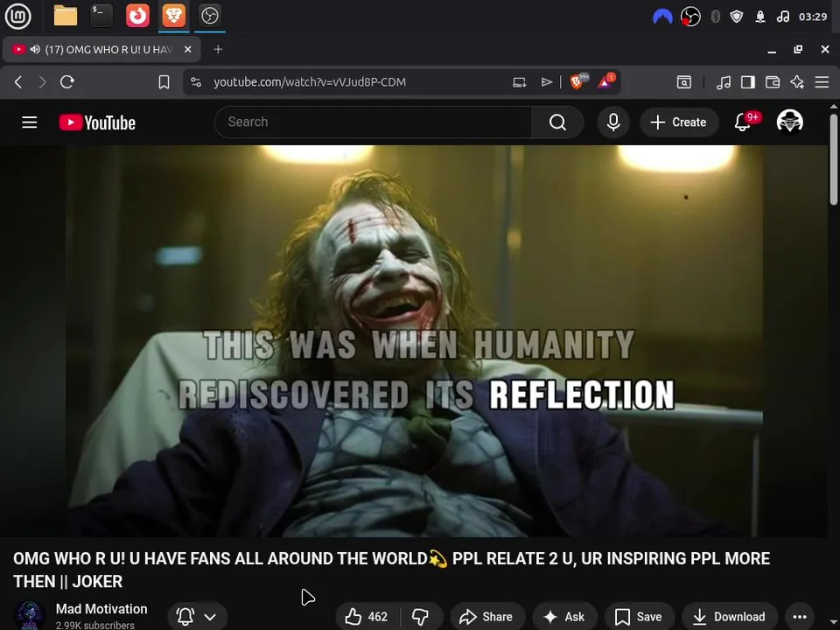Click the 03:29 panel clock
The width and height of the screenshot is (840, 630).
813,17
